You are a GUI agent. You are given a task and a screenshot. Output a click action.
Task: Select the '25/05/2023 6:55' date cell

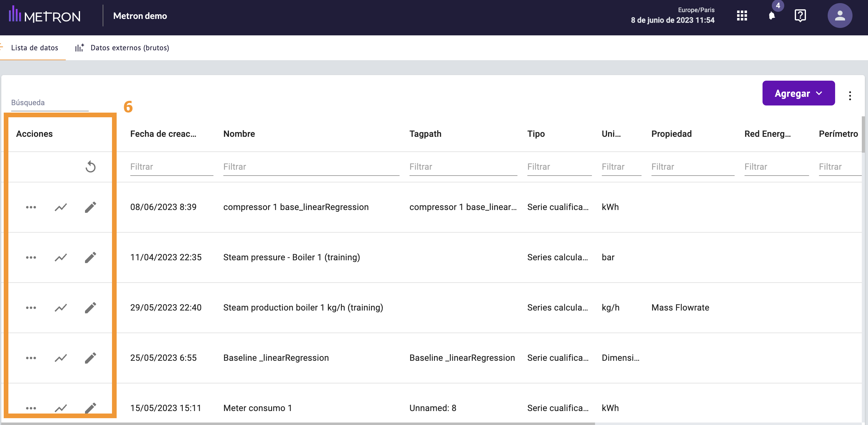click(x=163, y=358)
